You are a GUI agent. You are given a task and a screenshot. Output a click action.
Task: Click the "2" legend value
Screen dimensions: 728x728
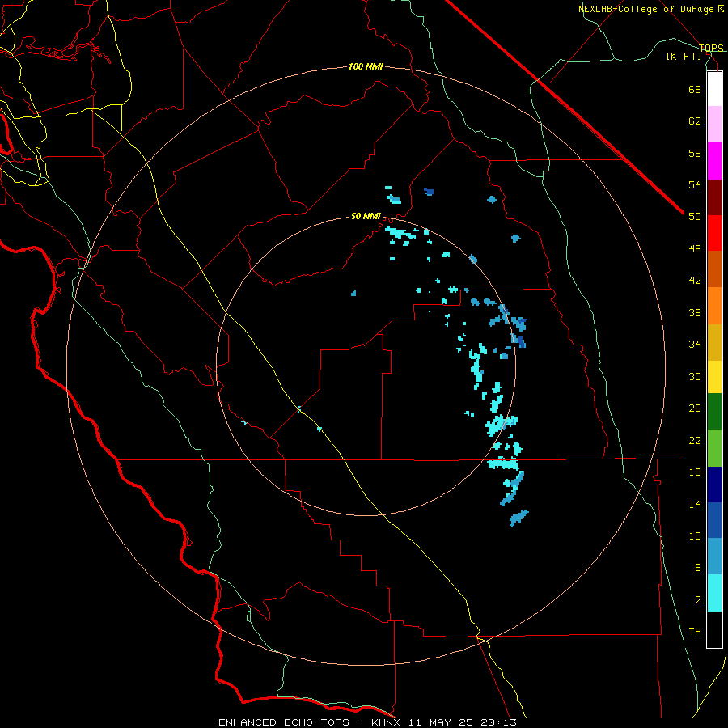tap(698, 600)
